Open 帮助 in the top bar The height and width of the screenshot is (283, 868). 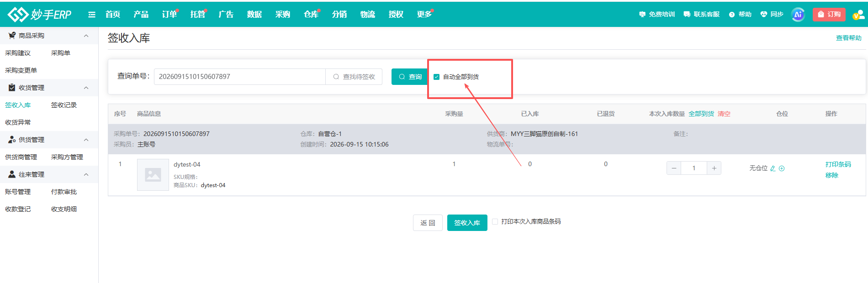point(740,15)
